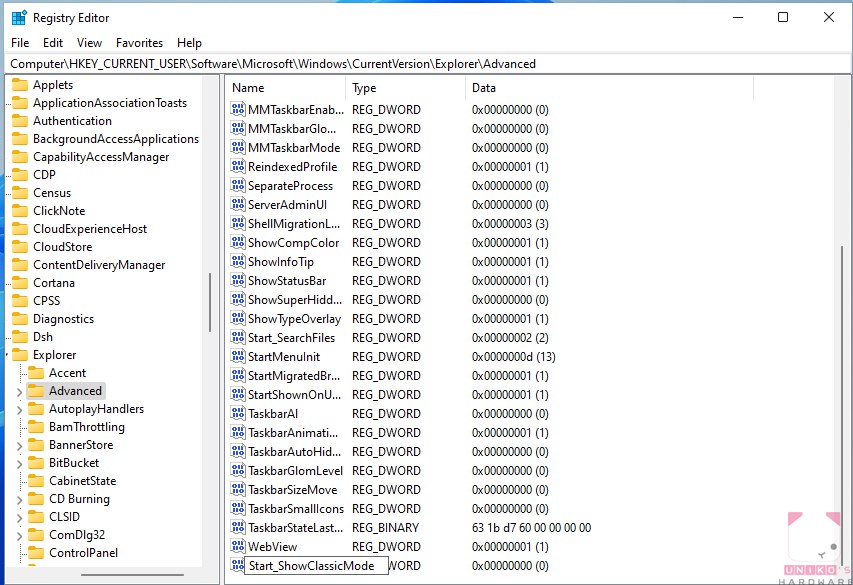This screenshot has width=853, height=585.
Task: Select the CloudStore key
Action: tap(63, 247)
